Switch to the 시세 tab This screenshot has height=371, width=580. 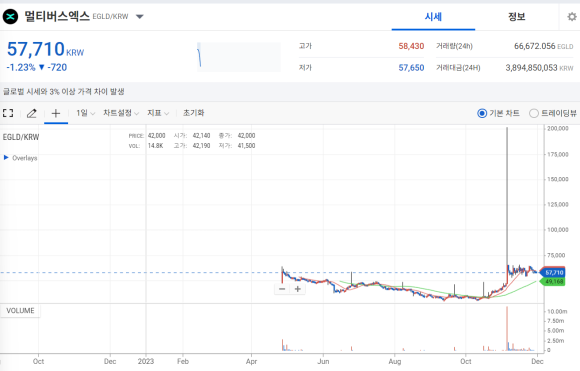[433, 17]
